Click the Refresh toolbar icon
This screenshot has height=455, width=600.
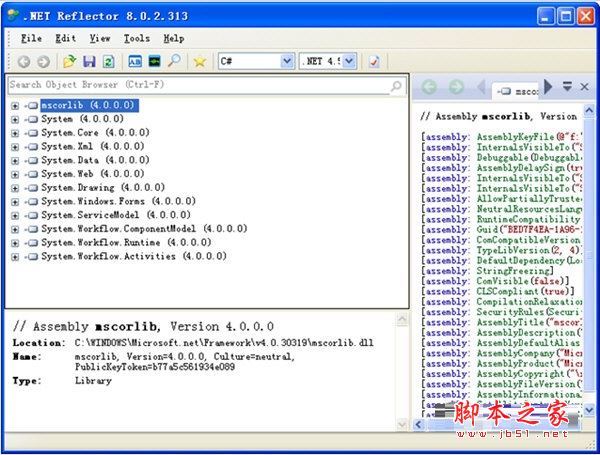108,61
